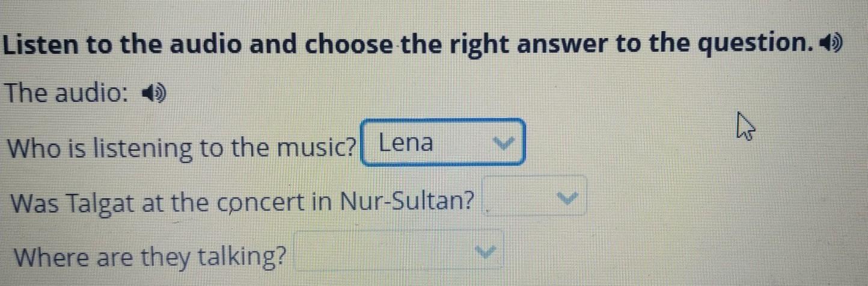Click the "Who is listening to the music?" question
This screenshot has width=868, height=286.
[180, 148]
